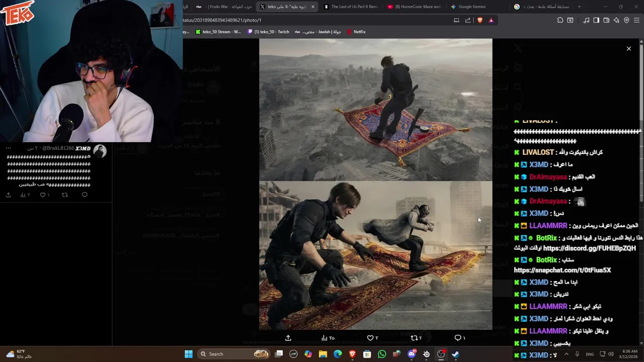Open Task View on the taskbar
The height and width of the screenshot is (362, 644).
point(279,354)
